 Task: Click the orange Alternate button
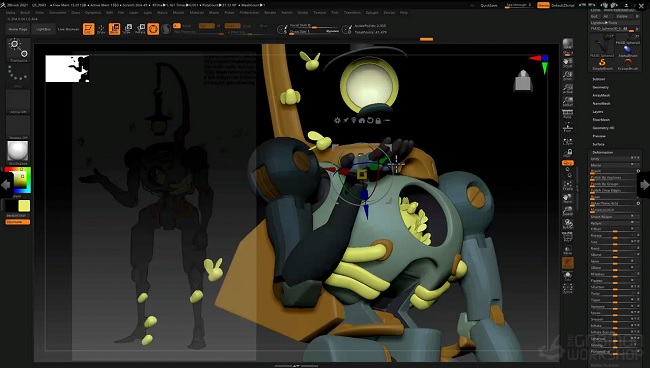17,222
